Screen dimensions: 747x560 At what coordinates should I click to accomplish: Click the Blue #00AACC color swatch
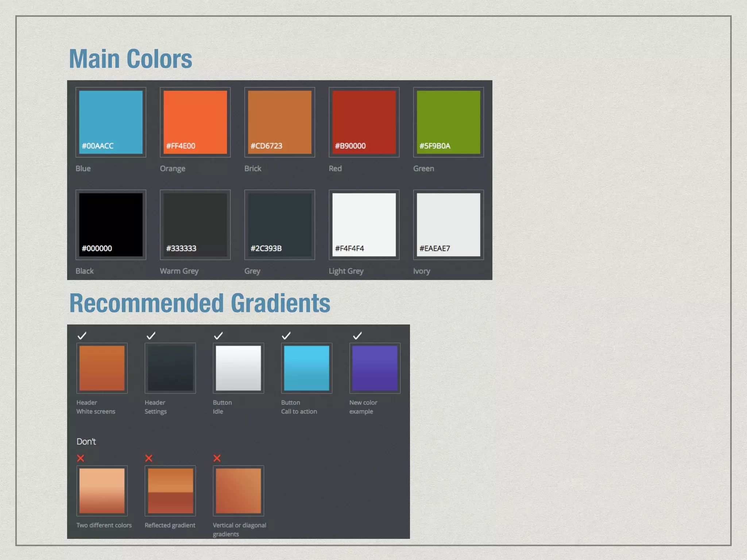tap(111, 122)
